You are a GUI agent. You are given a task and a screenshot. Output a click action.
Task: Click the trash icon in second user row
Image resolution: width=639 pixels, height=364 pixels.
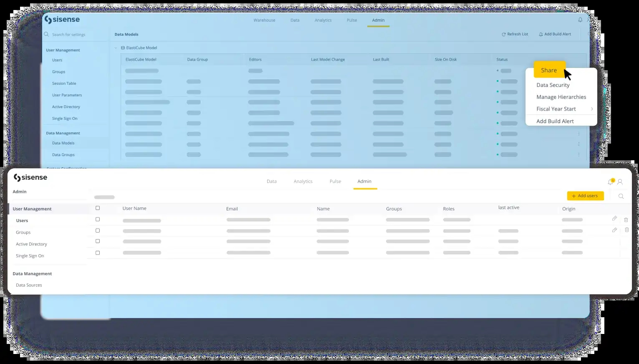[626, 230]
